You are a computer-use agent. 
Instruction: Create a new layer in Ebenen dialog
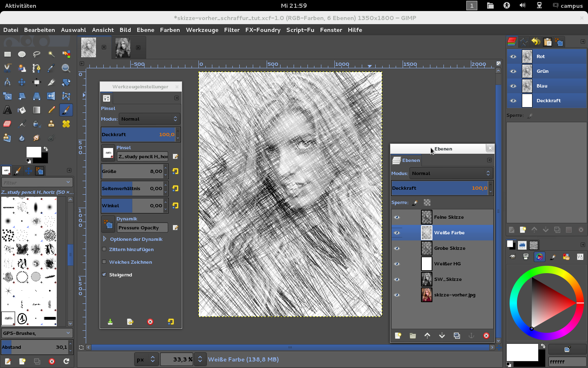point(398,336)
